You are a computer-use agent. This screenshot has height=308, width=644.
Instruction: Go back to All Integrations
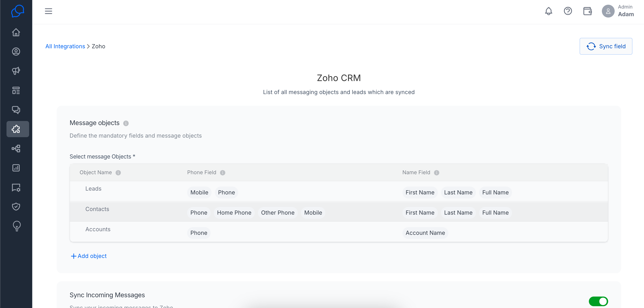tap(65, 46)
